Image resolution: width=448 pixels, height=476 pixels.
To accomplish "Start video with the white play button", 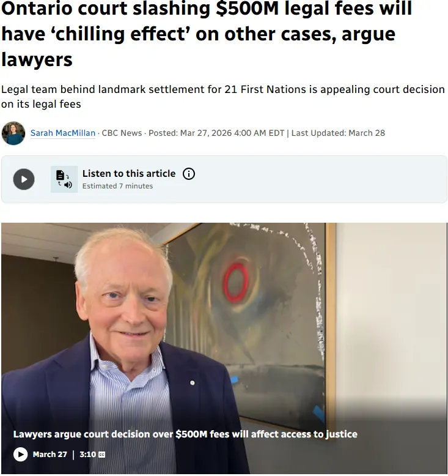I will pyautogui.click(x=21, y=454).
